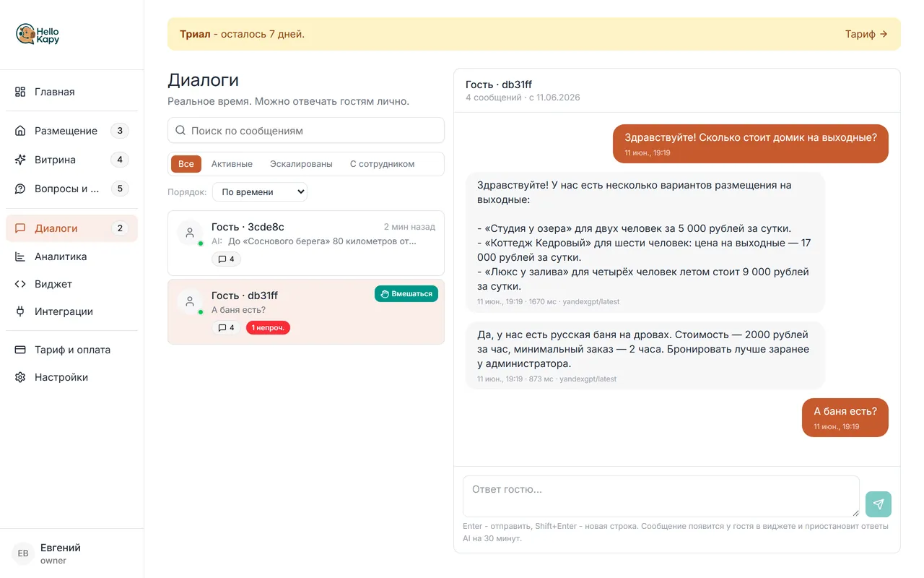Image resolution: width=924 pixels, height=578 pixels.
Task: Click the Вмешаться button
Action: click(406, 293)
